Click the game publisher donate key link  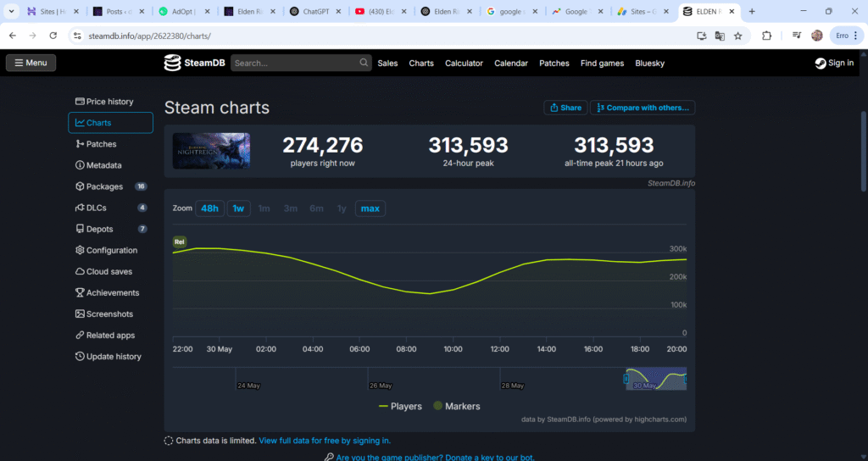pos(435,457)
